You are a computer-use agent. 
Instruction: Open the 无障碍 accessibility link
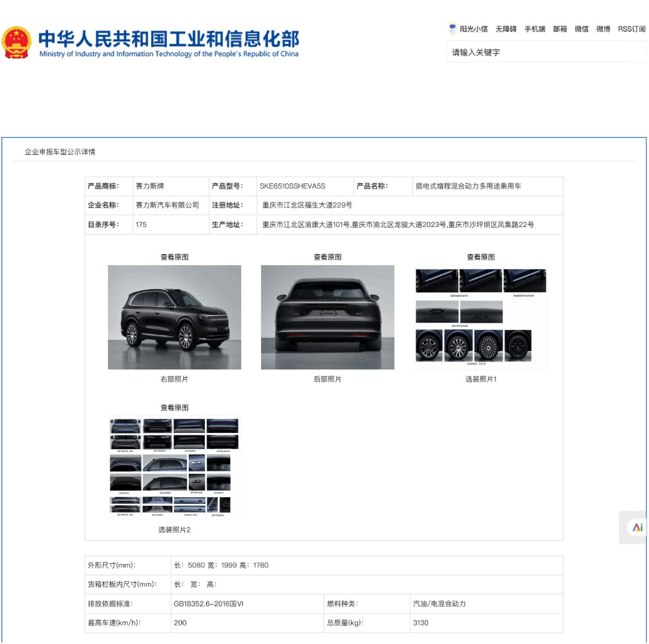coord(506,29)
